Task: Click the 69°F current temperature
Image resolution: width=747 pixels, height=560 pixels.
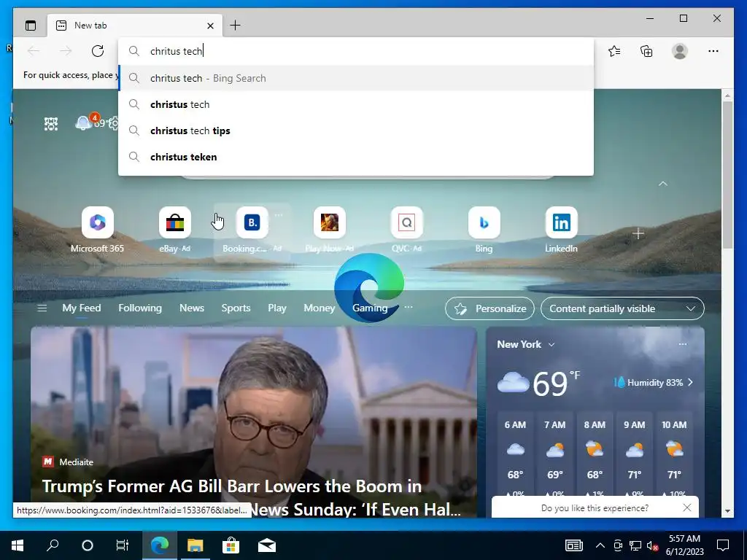Action: click(556, 383)
